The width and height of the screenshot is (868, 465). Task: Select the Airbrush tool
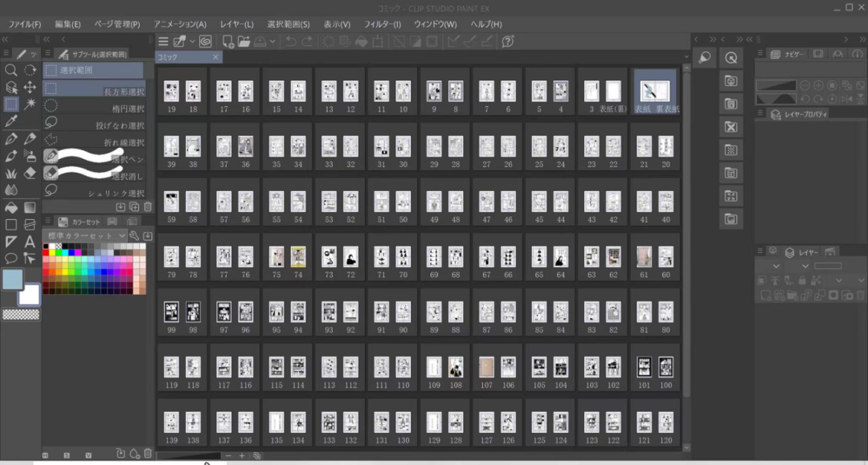coord(30,157)
